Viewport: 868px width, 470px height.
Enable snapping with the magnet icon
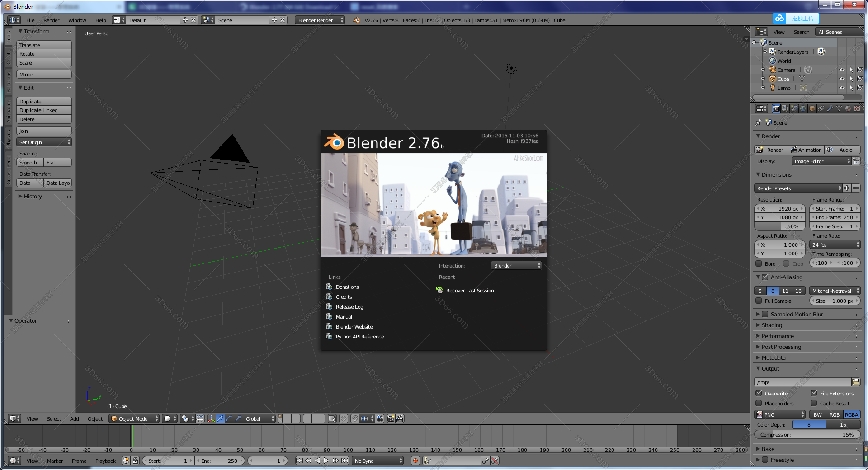355,419
